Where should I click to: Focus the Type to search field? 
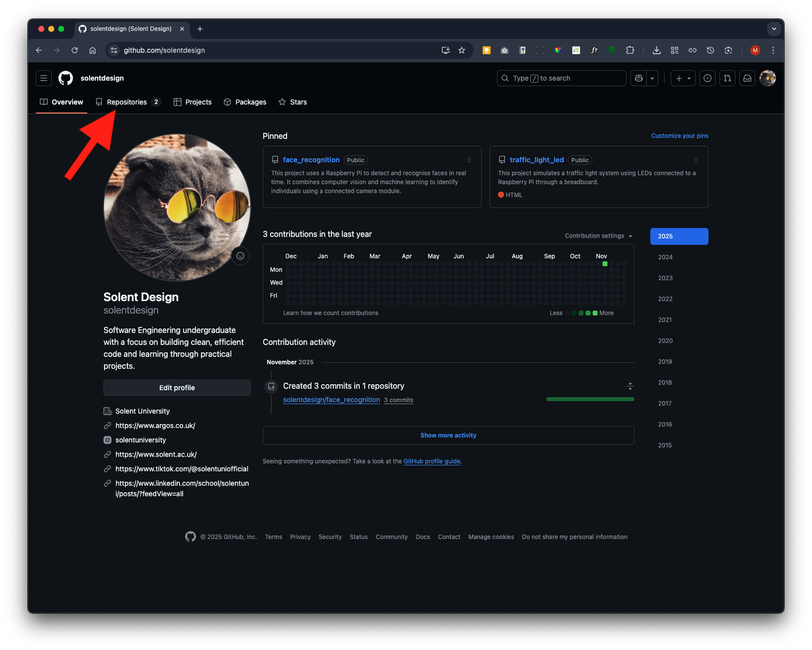[x=561, y=78]
